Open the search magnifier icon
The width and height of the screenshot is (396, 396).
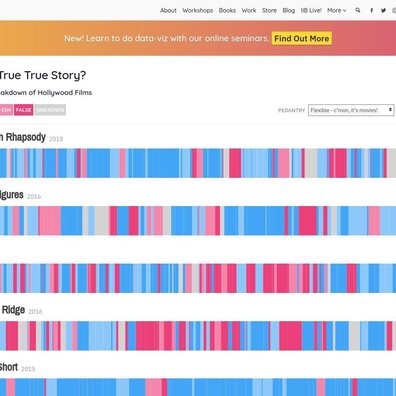(x=358, y=10)
